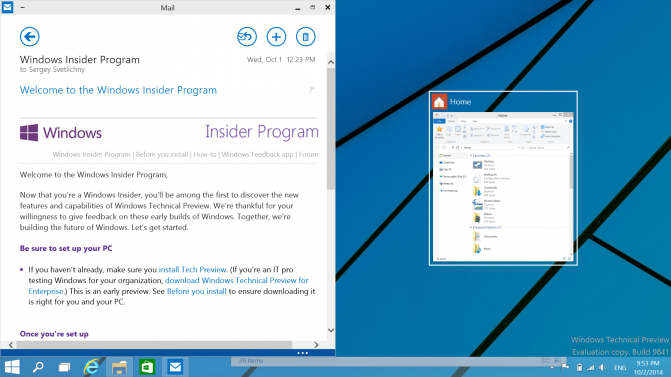The width and height of the screenshot is (671, 377).
Task: Click the 'Be sure to set up your PC' heading
Action: [66, 248]
